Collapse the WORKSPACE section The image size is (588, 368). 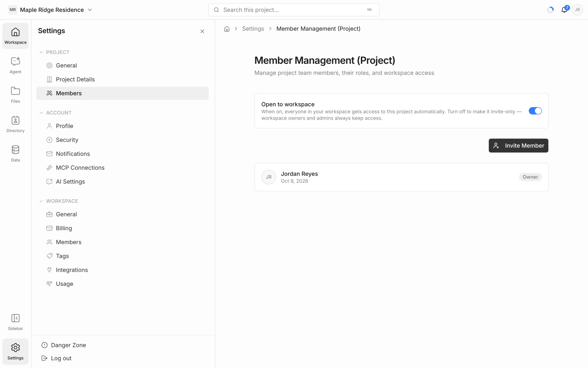coord(59,201)
